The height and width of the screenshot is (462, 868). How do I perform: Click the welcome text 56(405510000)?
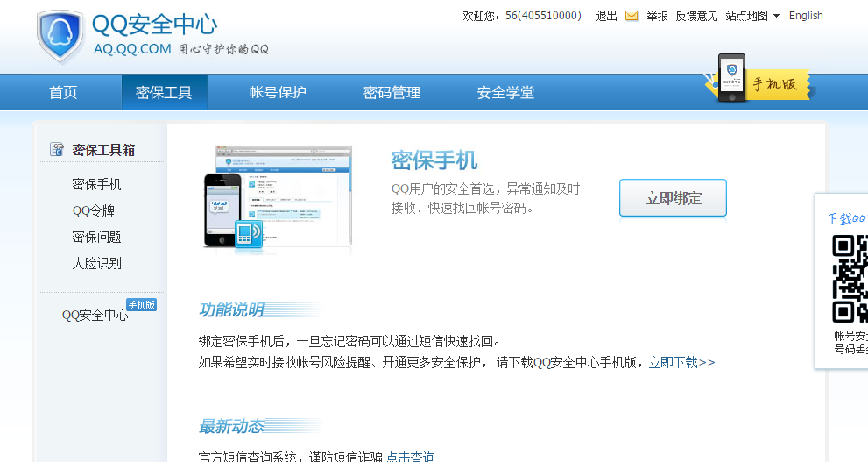pyautogui.click(x=543, y=16)
